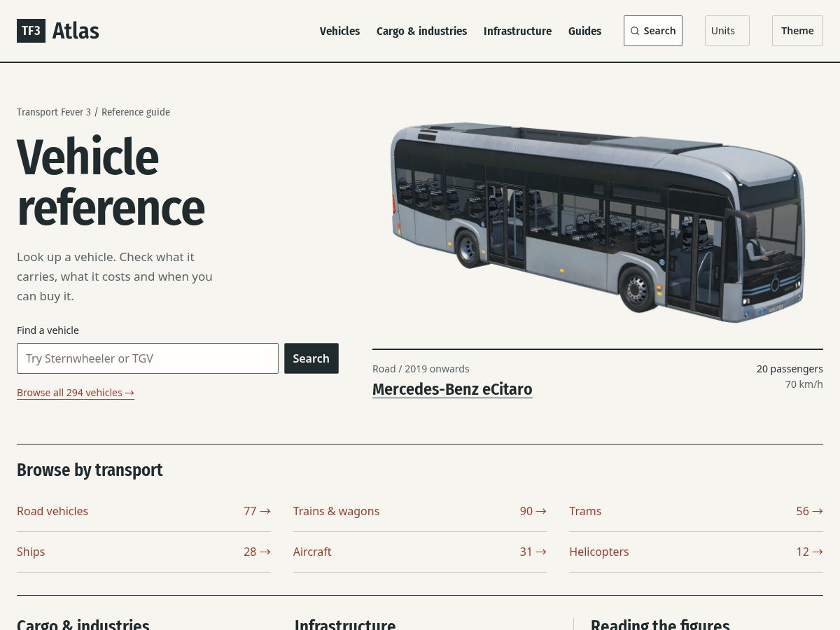Screen dimensions: 840x630
Task: Open the Infrastructure menu
Action: (x=517, y=31)
